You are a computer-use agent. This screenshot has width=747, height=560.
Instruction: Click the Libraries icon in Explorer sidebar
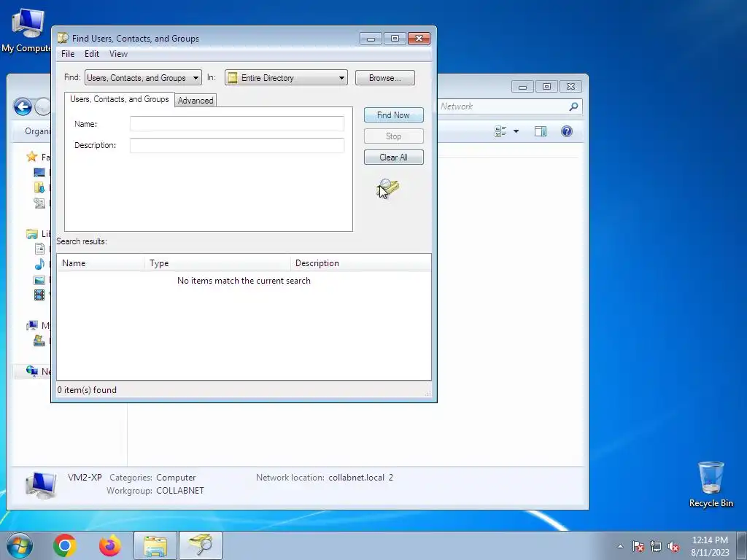32,234
